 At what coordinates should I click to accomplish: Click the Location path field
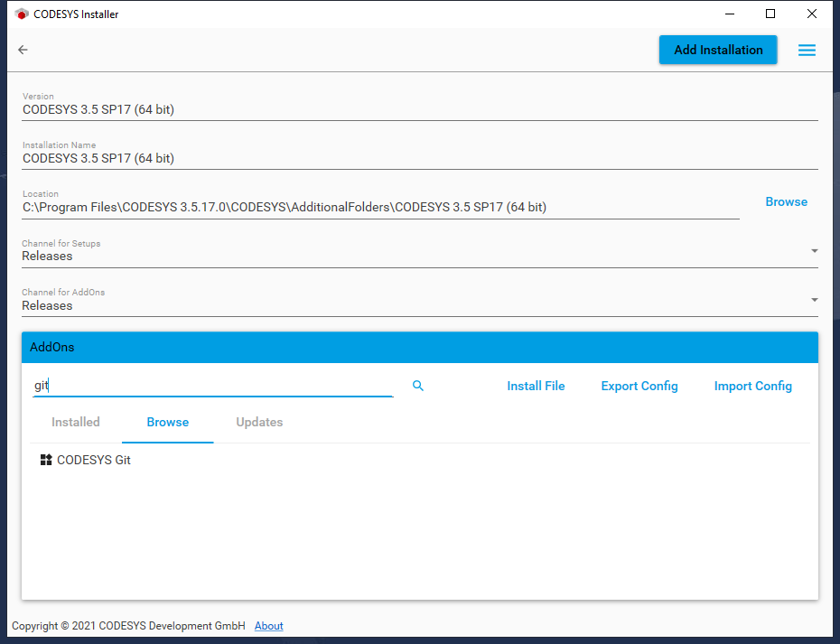(380, 203)
